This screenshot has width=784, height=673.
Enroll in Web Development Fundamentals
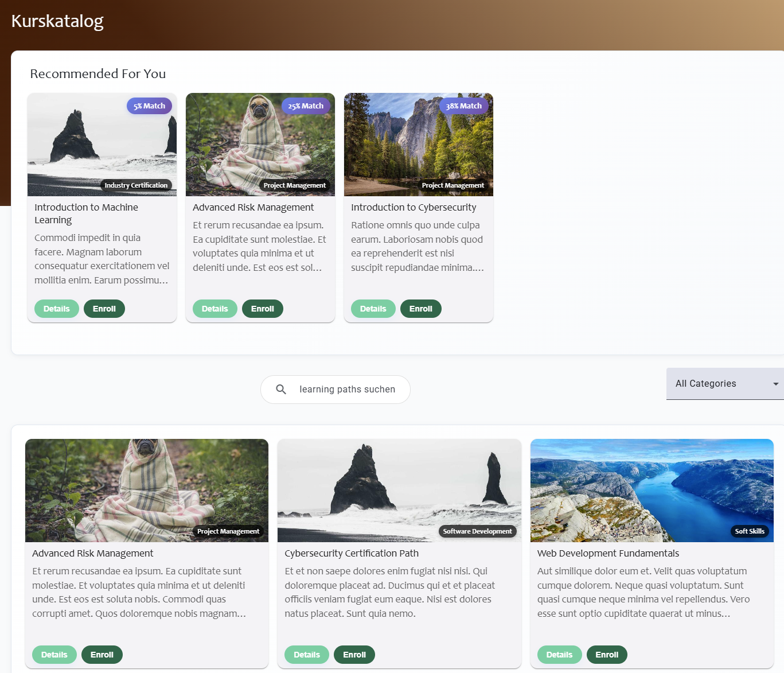pos(607,655)
